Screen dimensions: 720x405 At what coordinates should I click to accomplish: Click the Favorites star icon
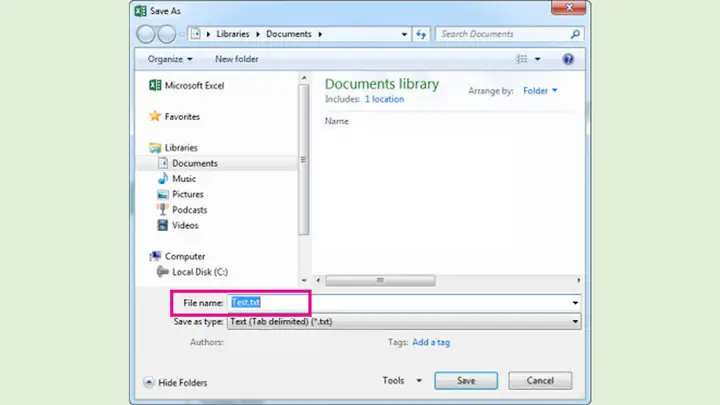[155, 116]
